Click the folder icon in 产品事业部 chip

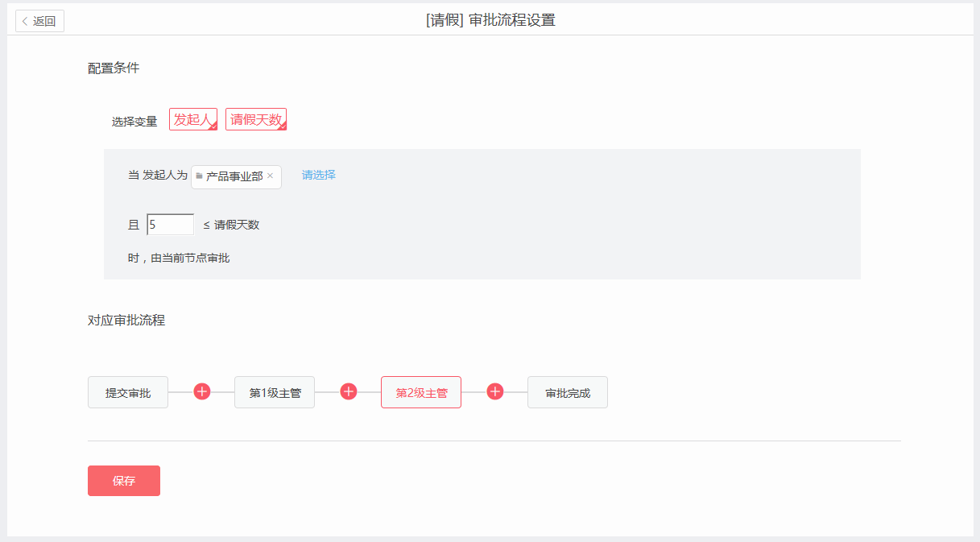[x=199, y=176]
